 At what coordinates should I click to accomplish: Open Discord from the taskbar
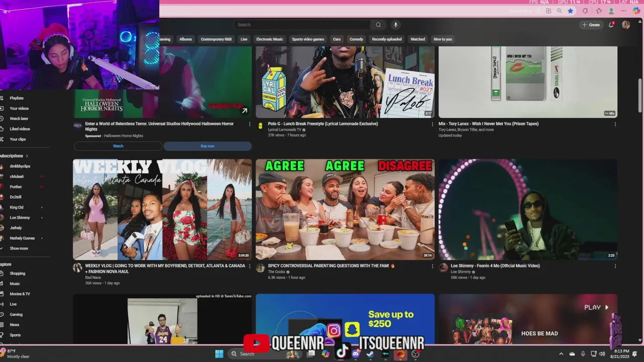click(x=356, y=354)
